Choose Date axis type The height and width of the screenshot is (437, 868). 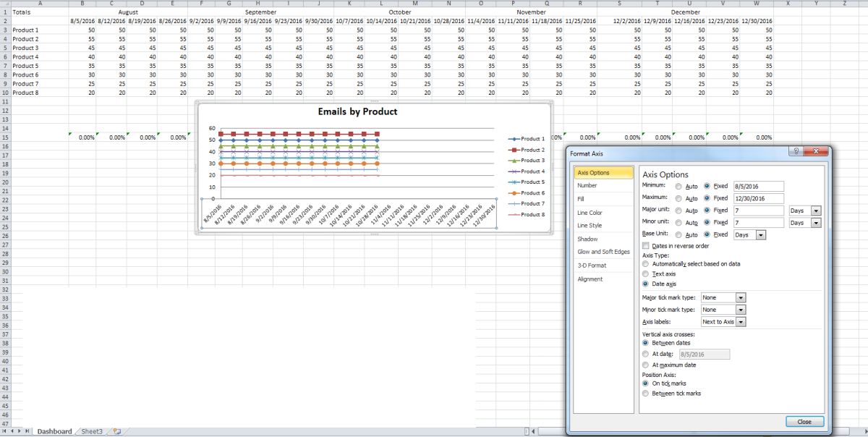(x=646, y=284)
